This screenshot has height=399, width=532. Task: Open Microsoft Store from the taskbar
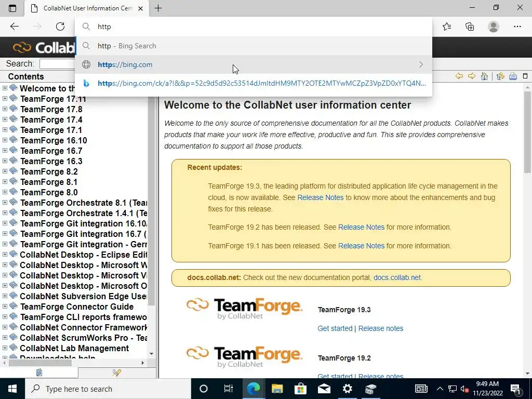coord(300,389)
